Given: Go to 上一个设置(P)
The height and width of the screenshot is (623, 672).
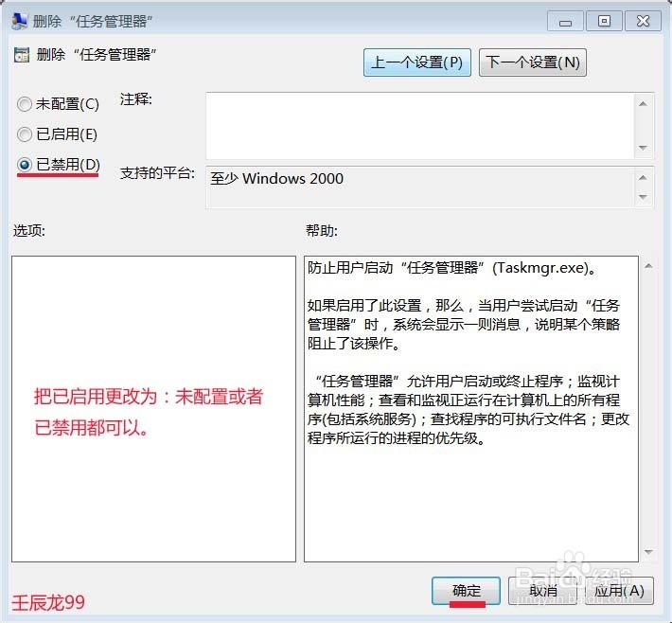Looking at the screenshot, I should 417,62.
